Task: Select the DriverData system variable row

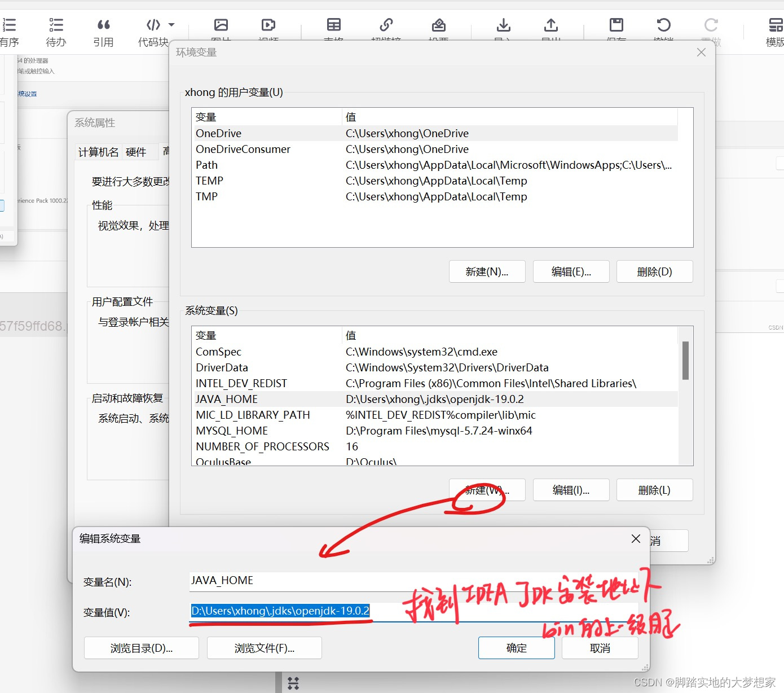Action: point(434,367)
